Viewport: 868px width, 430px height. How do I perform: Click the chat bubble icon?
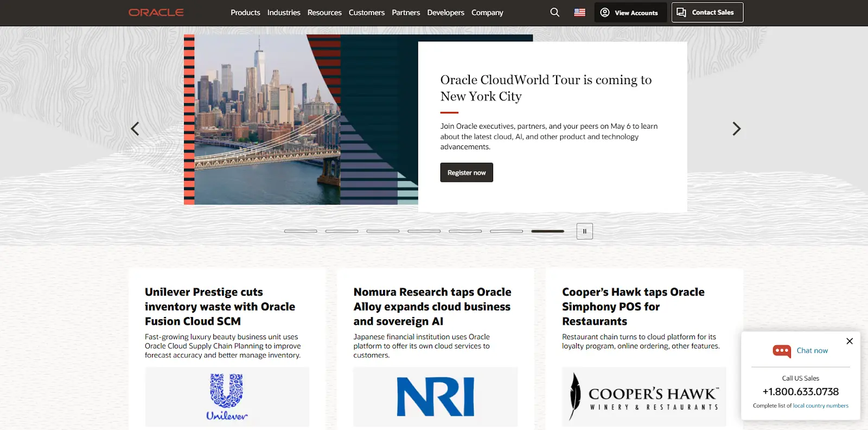point(782,351)
